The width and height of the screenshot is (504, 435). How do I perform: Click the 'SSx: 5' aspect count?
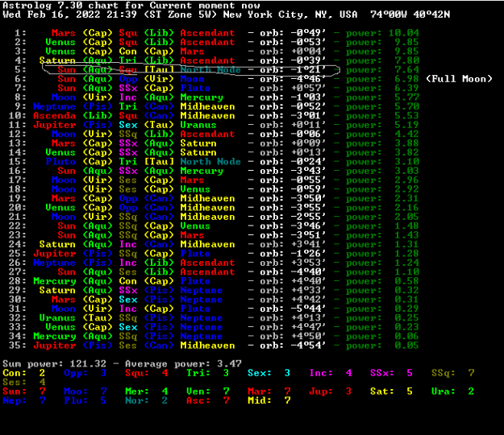click(391, 373)
